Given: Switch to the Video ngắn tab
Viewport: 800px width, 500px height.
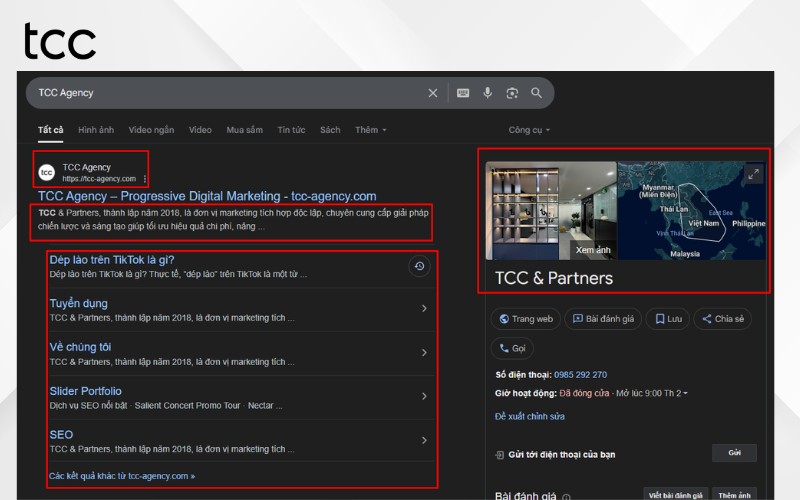Looking at the screenshot, I should point(151,130).
